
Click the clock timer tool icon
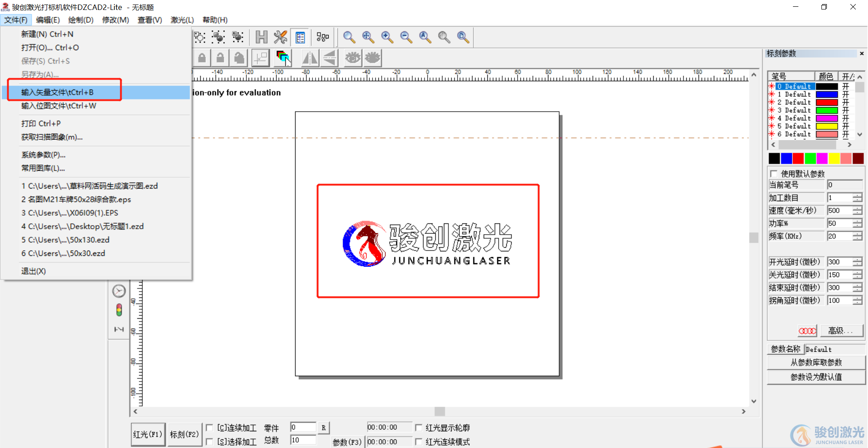[x=119, y=291]
